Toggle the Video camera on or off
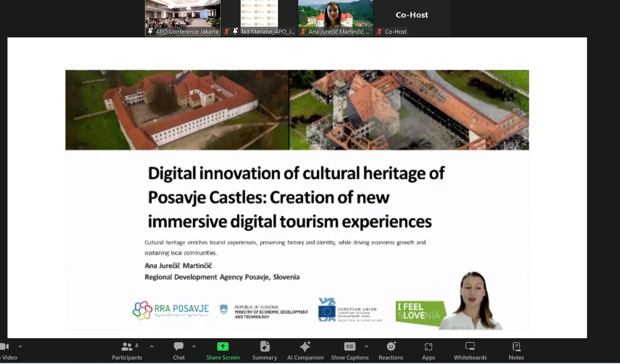Viewport: 620px width, 364px height. [6, 351]
